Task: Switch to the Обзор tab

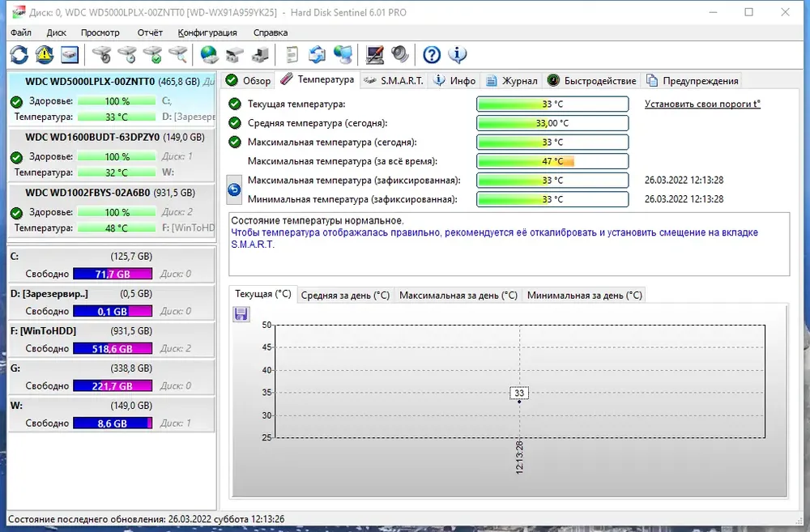Action: (x=249, y=81)
